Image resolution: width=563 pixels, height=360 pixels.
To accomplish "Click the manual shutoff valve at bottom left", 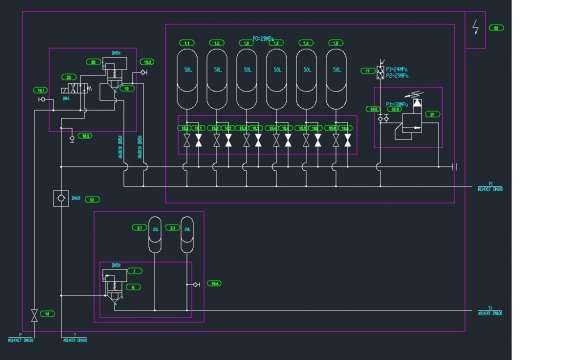I will [x=34, y=315].
